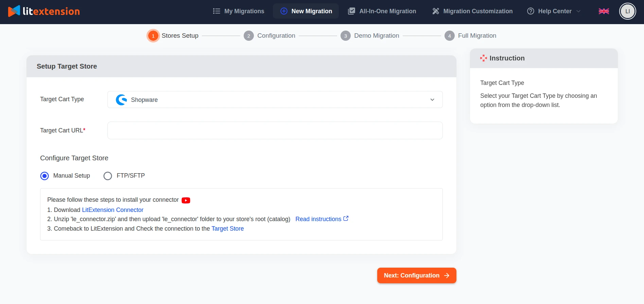The height and width of the screenshot is (304, 644).
Task: Change language via the UK flag icon
Action: tap(604, 11)
